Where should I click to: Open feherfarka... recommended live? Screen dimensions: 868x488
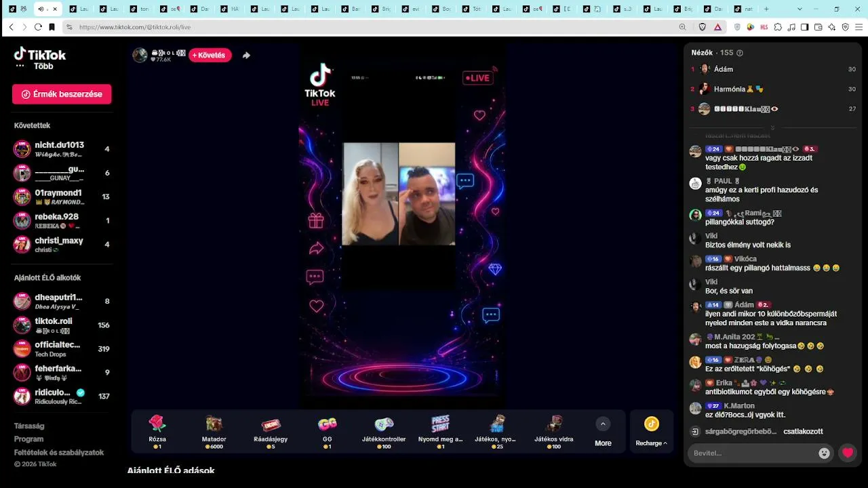62,373
